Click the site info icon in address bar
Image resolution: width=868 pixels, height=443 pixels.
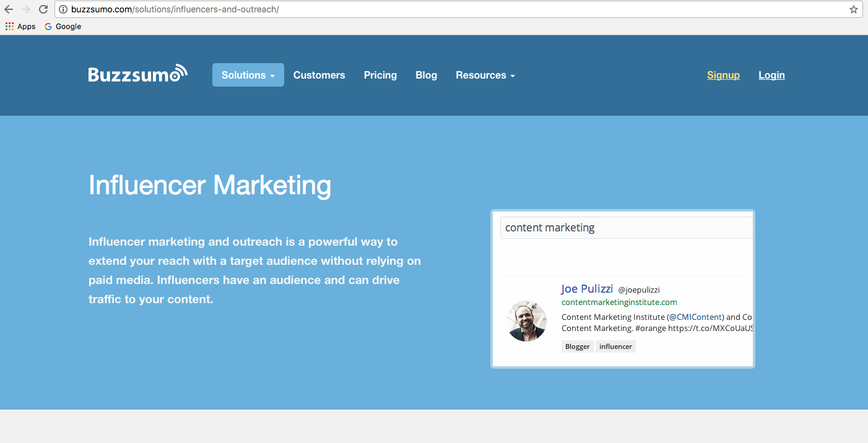click(x=63, y=9)
